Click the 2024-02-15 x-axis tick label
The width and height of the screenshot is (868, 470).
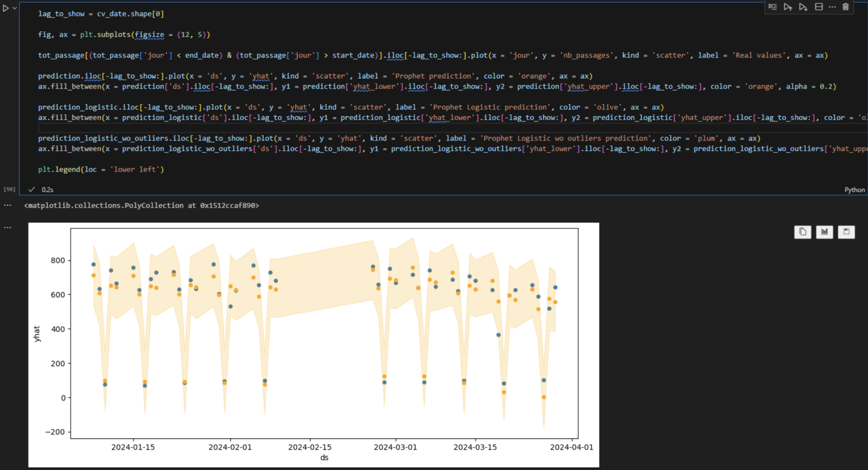tap(310, 447)
